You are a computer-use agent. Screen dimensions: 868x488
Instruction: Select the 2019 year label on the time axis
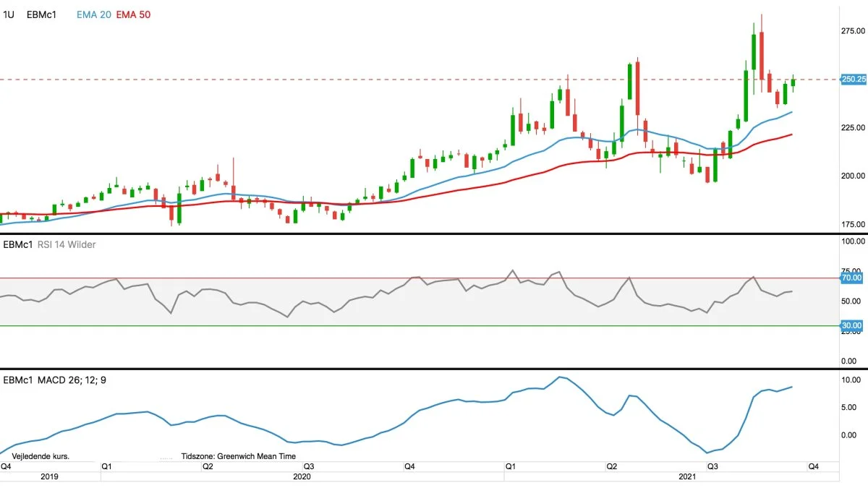pyautogui.click(x=49, y=476)
